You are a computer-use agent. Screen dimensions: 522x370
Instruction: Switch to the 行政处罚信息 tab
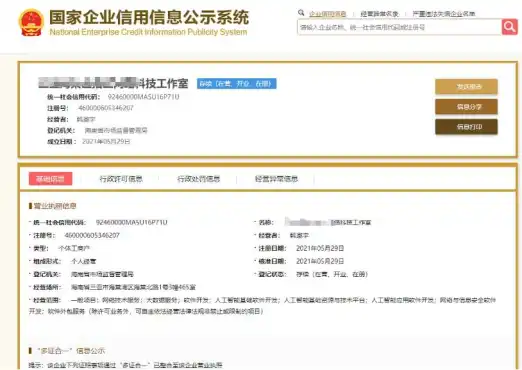click(198, 179)
